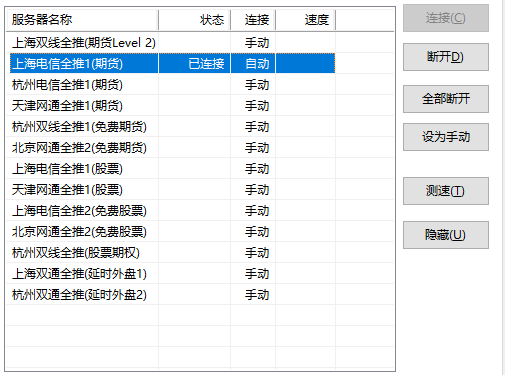505x375 pixels.
Task: Select server 上海电信全推1(期货)
Action: (x=67, y=63)
